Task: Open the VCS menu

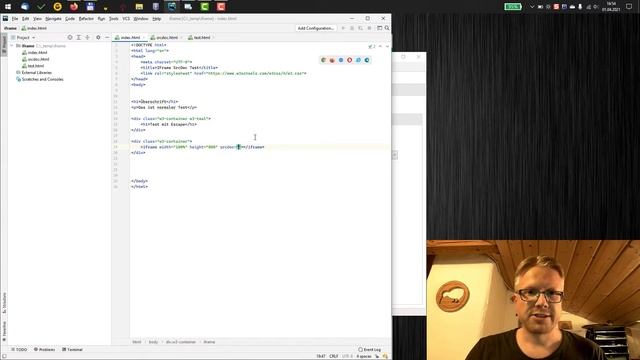Action: pyautogui.click(x=126, y=19)
